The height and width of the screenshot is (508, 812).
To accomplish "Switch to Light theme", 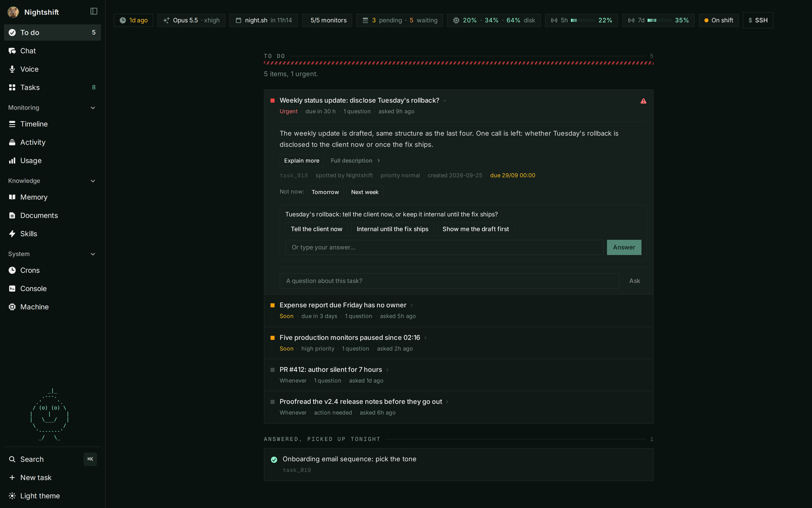I will click(52, 496).
